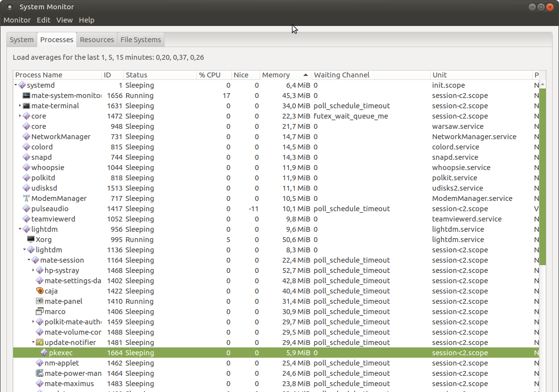559x392 pixels.
Task: Collapse the systemd process tree
Action: [16, 85]
